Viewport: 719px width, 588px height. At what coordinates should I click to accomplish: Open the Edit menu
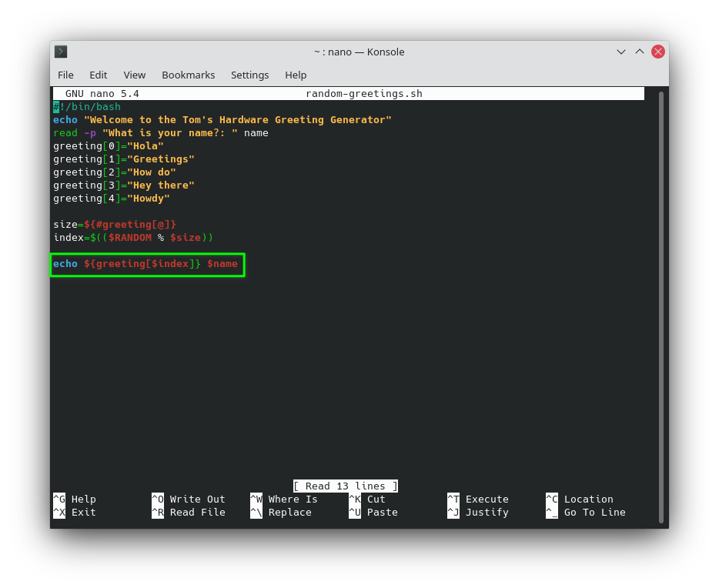(98, 75)
